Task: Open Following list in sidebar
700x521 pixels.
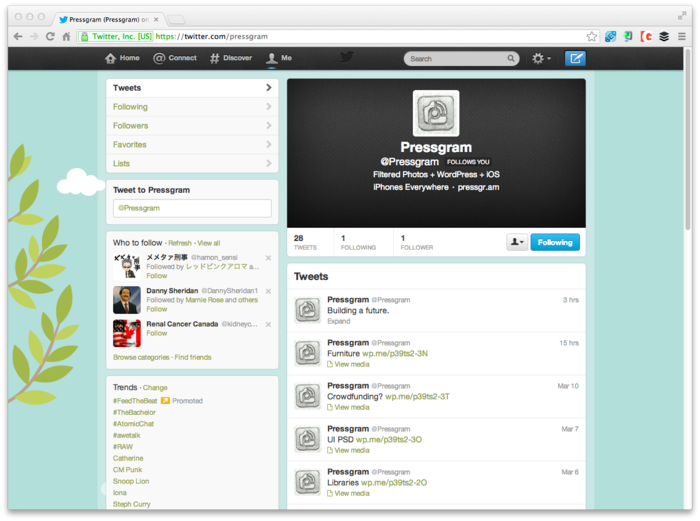Action: pyautogui.click(x=192, y=107)
